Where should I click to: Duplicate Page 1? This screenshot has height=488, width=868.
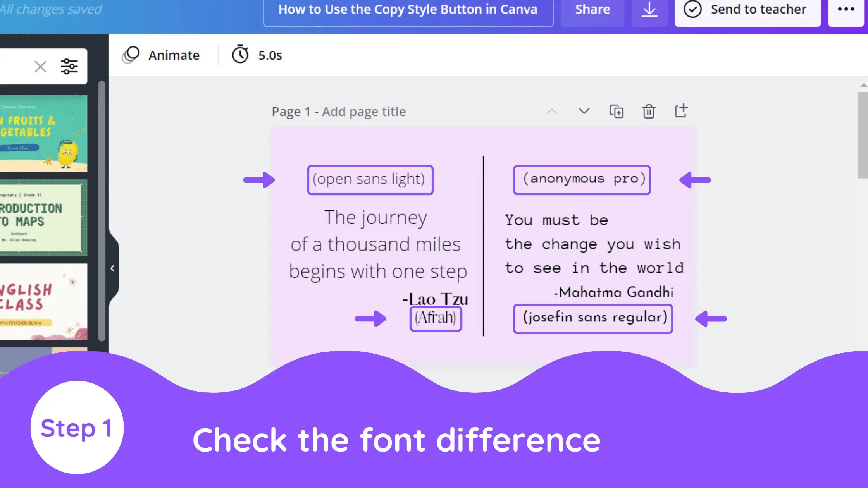(617, 112)
